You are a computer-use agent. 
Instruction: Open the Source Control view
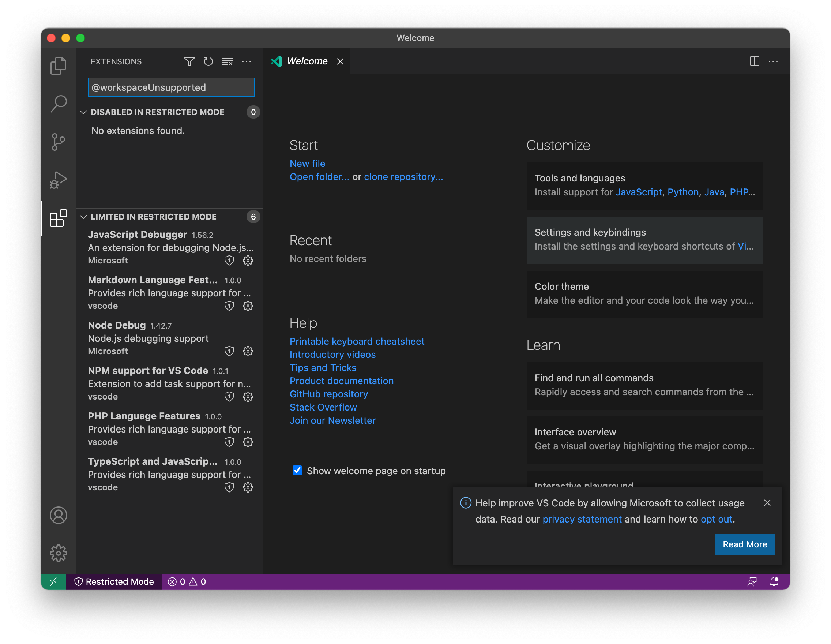[59, 142]
